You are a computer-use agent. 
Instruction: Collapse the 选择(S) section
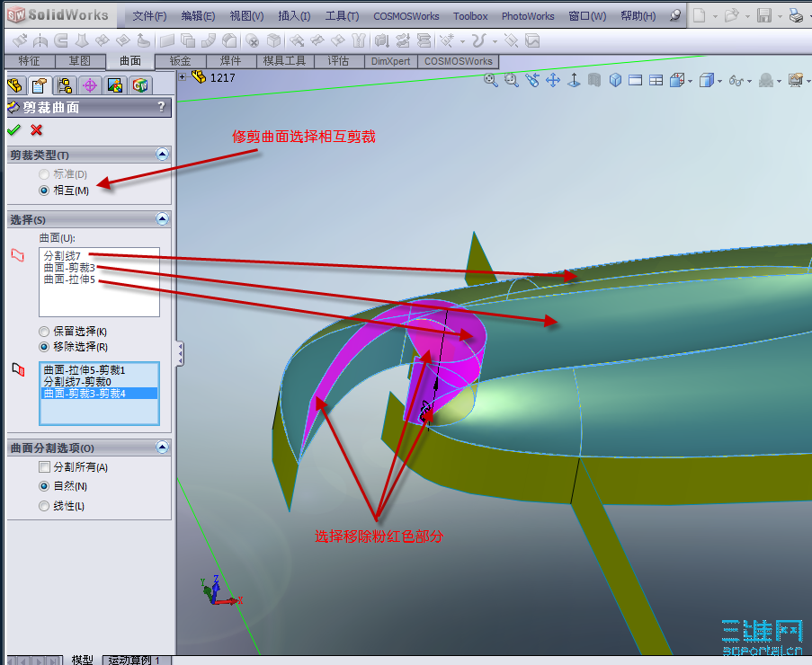point(162,219)
